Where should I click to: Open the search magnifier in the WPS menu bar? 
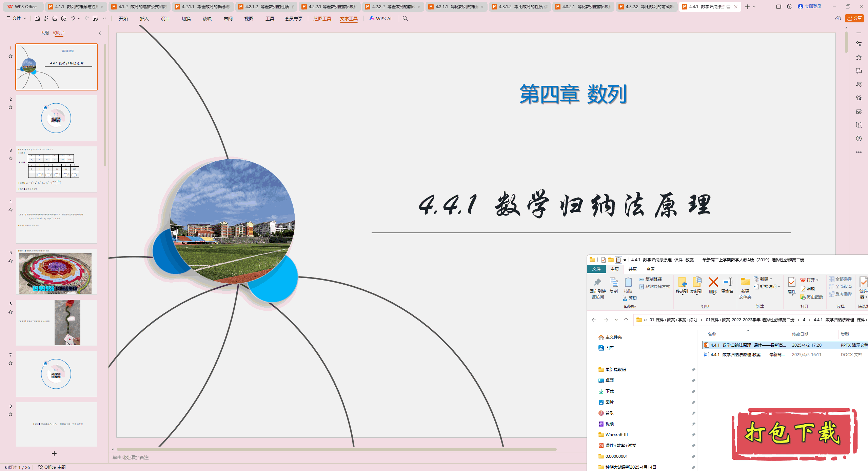[405, 19]
